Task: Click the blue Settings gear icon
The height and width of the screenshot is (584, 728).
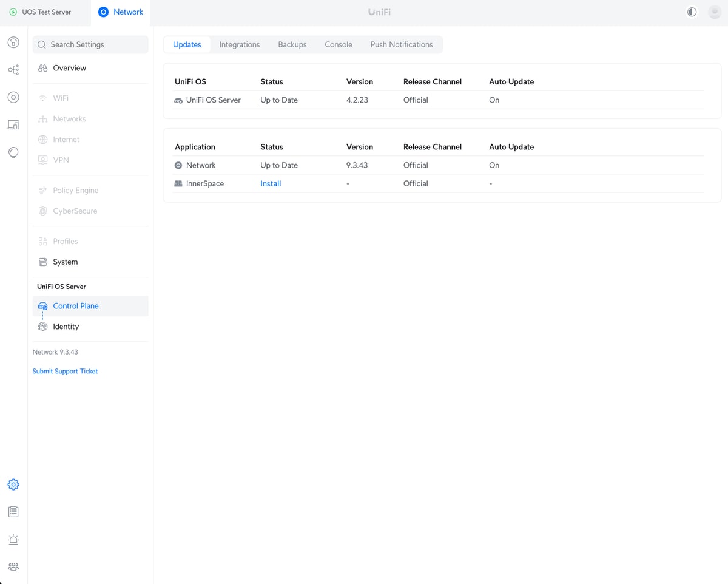Action: click(x=13, y=484)
